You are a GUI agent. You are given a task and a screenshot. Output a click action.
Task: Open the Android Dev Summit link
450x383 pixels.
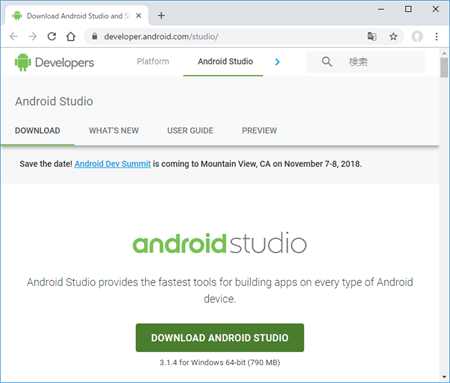(x=113, y=164)
